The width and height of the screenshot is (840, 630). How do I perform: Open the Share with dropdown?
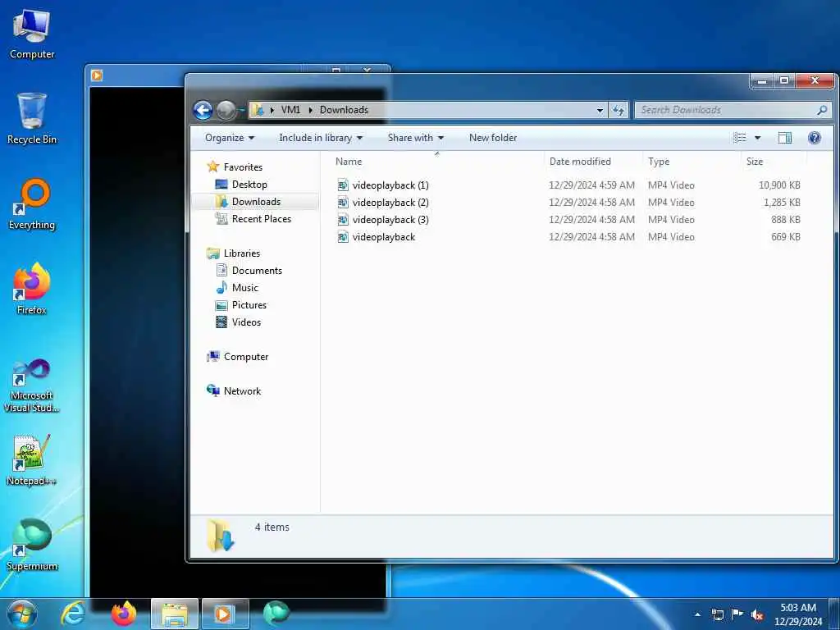point(416,138)
